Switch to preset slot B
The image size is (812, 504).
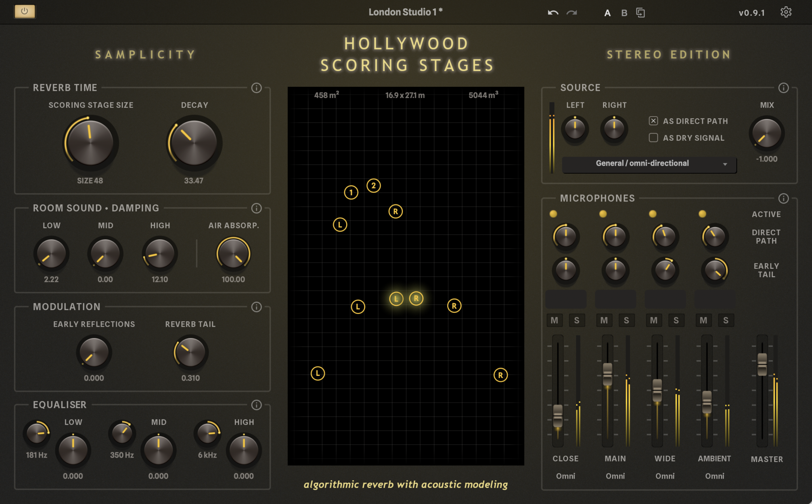(x=624, y=13)
